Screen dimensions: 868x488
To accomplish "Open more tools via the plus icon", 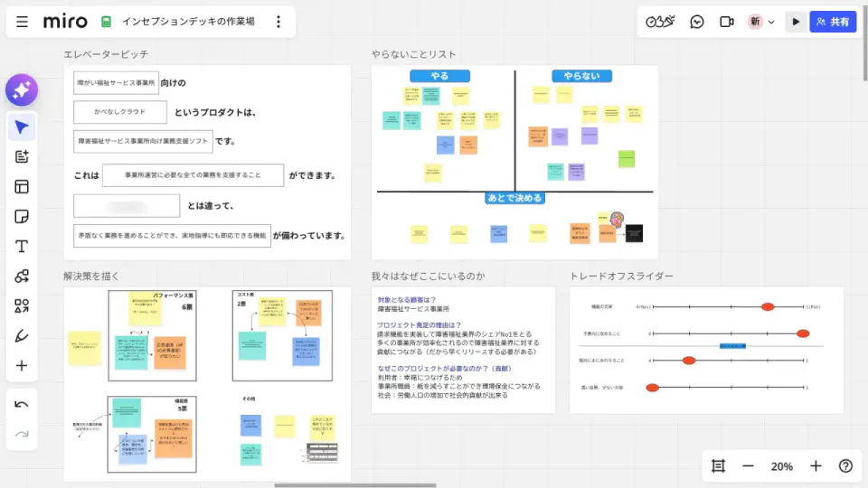I will point(22,366).
